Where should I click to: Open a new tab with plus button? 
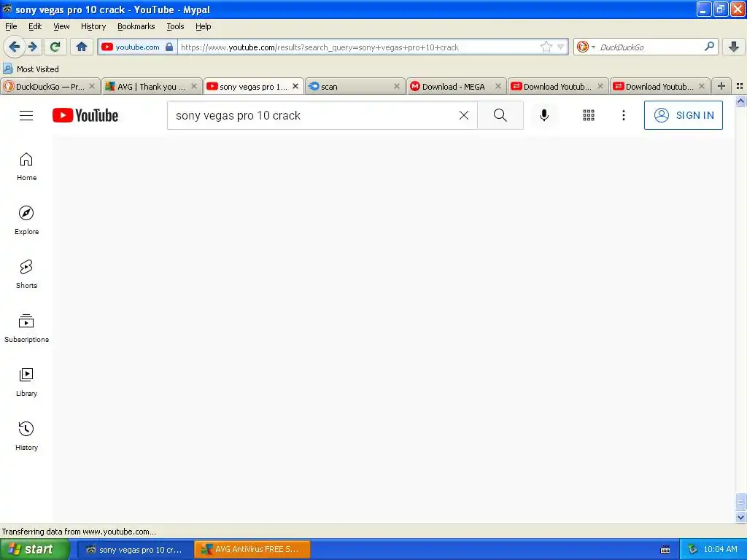(x=721, y=86)
